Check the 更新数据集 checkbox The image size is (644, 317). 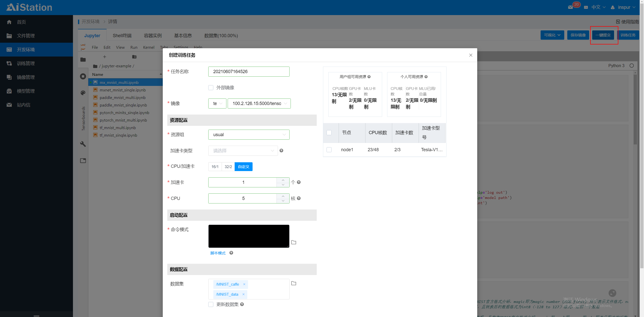point(211,304)
